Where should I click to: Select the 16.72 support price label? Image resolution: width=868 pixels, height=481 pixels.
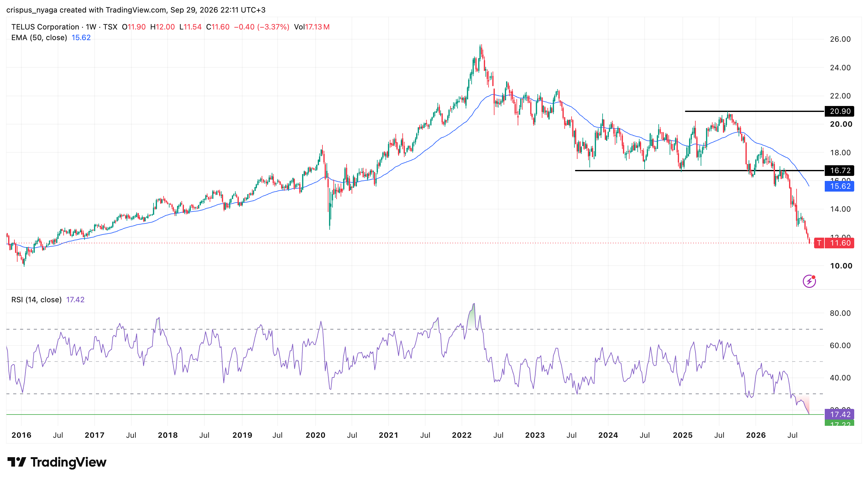tap(839, 171)
